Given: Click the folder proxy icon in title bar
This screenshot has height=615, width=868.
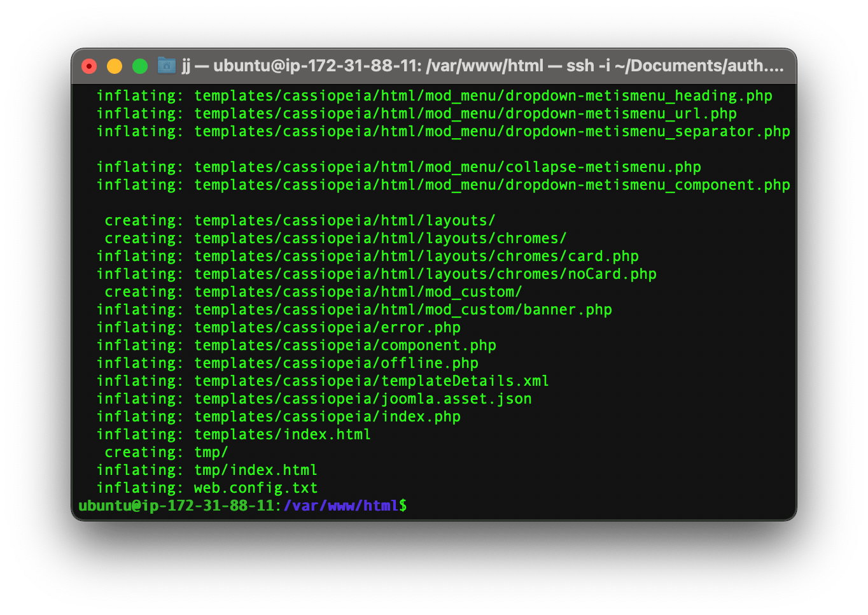Looking at the screenshot, I should (167, 66).
